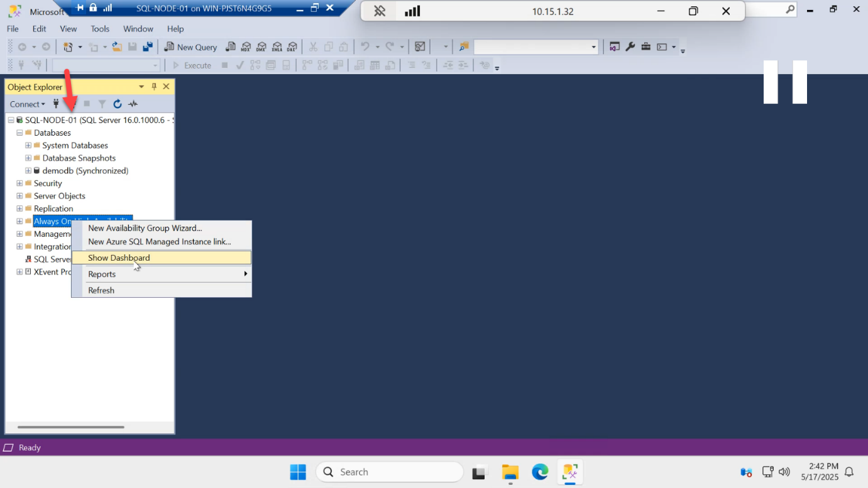Select the demodb (Synchronized) tree item
This screenshot has width=868, height=488.
point(85,171)
